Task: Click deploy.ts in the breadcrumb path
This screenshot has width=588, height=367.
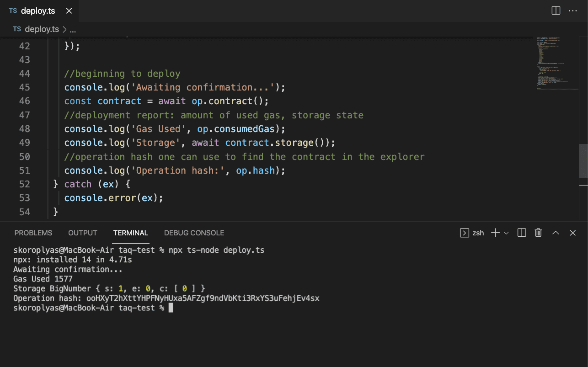Action: (x=42, y=29)
